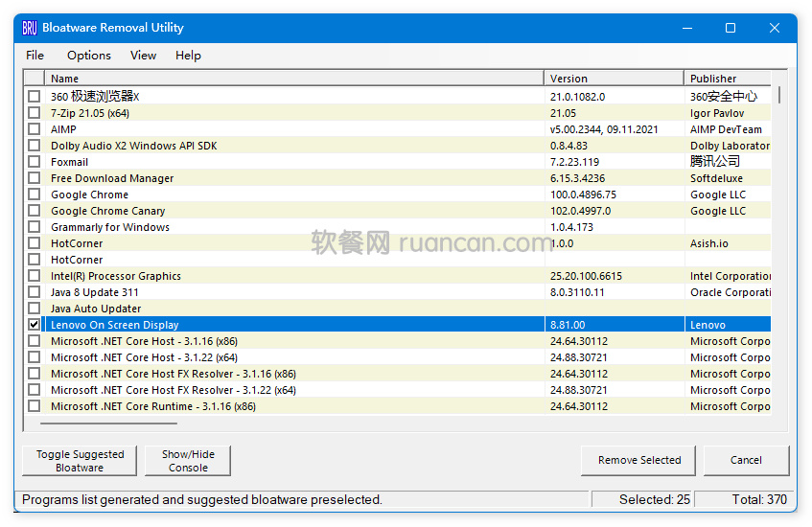Click Remove Selected button
This screenshot has width=812, height=527.
639,461
